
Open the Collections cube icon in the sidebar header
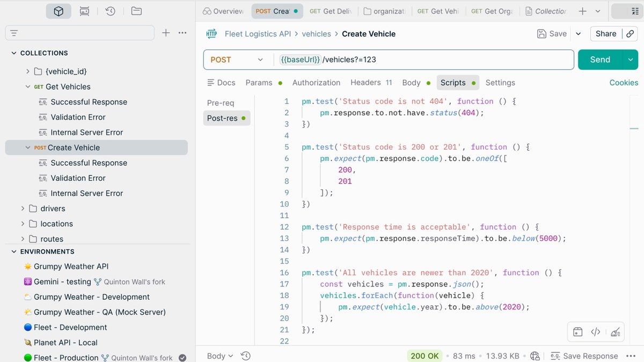58,11
